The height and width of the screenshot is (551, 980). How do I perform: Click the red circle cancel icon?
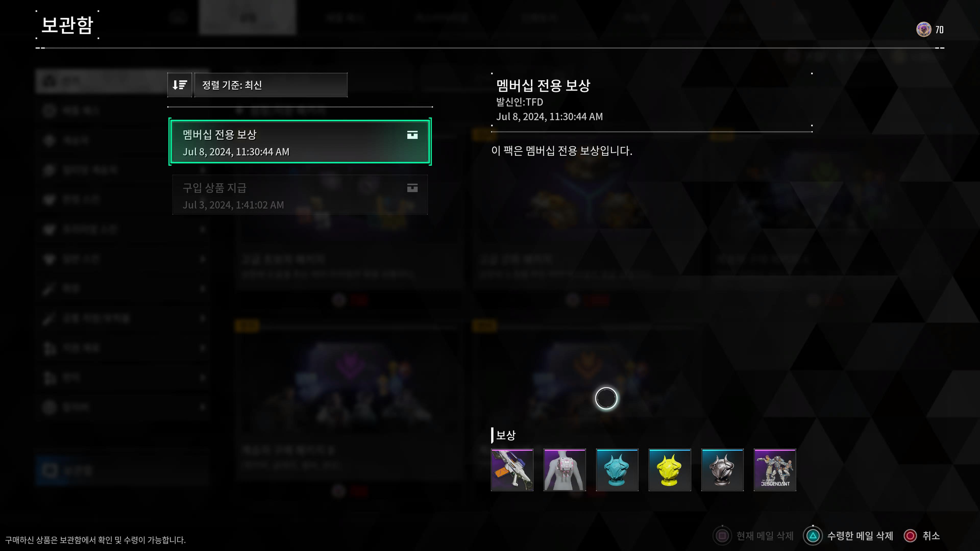point(910,536)
